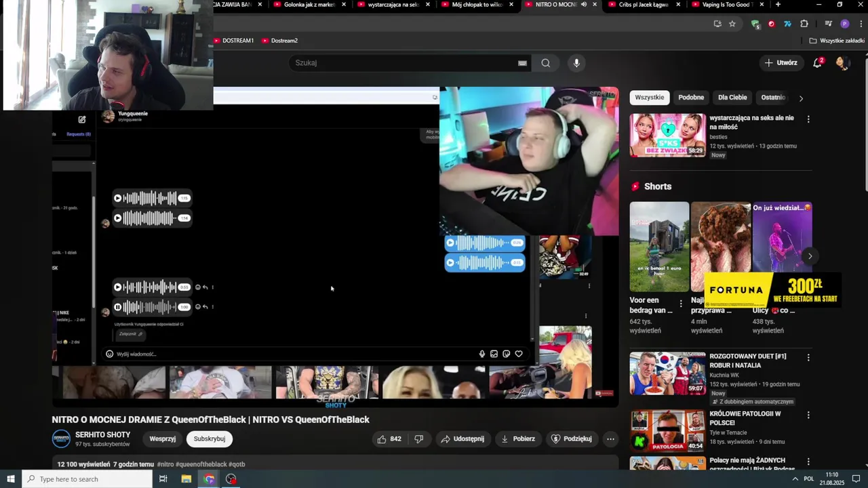The image size is (868, 488).
Task: Open File Explorer from the taskbar
Action: coord(186,479)
